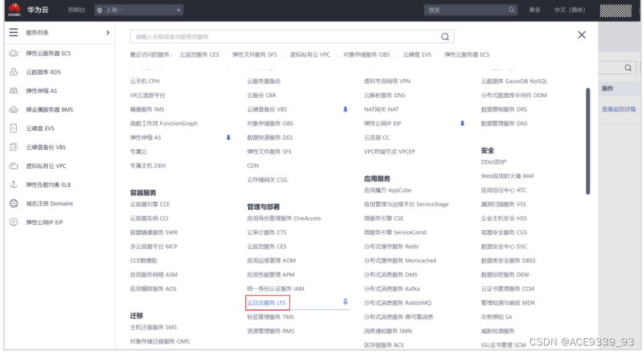644x353 pixels.
Task: Click the 安全 category heading
Action: click(x=488, y=151)
